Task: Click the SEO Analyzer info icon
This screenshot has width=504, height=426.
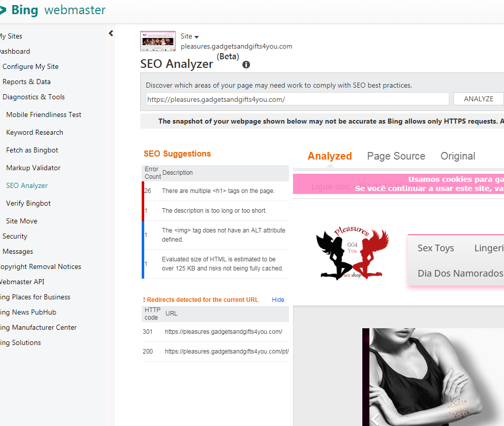Action: coord(246,65)
